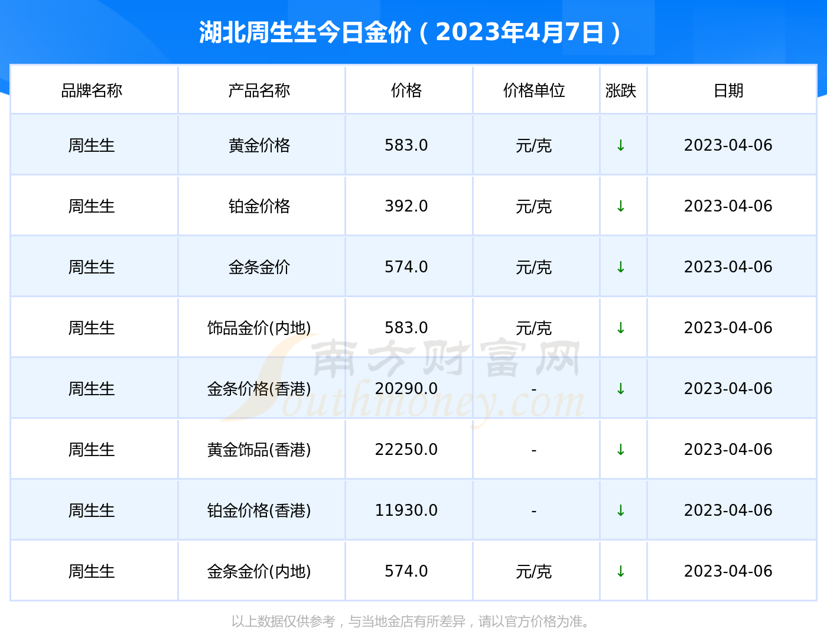Select the product name 饰品金价(内地)

pos(259,328)
